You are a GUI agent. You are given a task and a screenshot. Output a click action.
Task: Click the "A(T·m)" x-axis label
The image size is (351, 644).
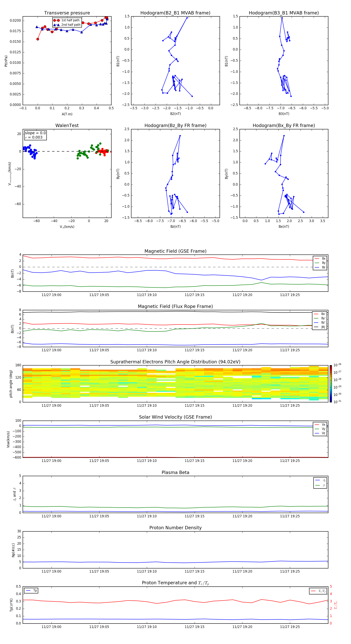[x=67, y=114]
